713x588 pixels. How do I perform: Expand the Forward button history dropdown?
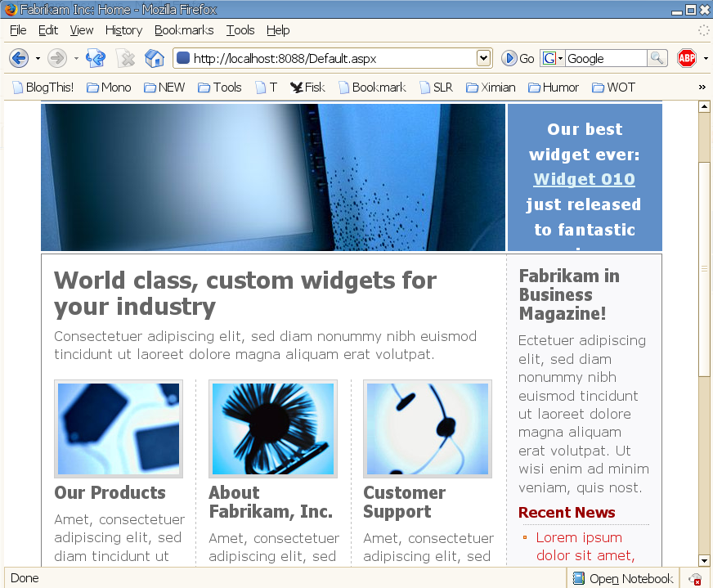[x=76, y=59]
